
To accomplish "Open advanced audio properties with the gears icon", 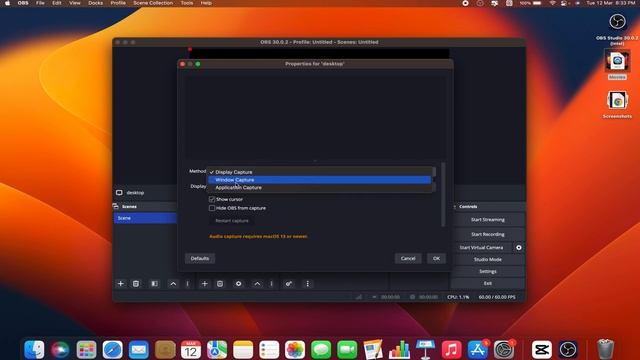I will click(x=289, y=284).
